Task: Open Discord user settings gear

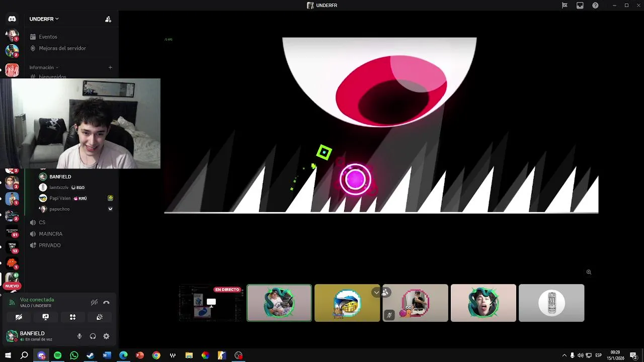Action: (106, 336)
